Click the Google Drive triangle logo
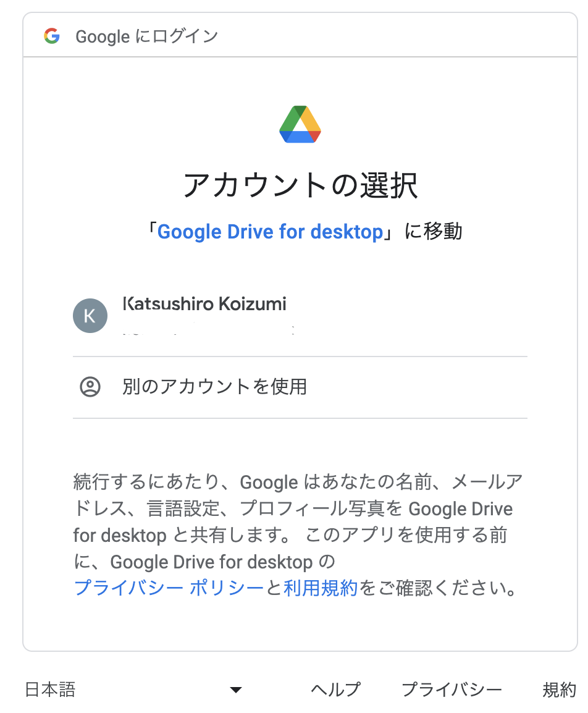Image resolution: width=588 pixels, height=713 pixels. pos(300,124)
